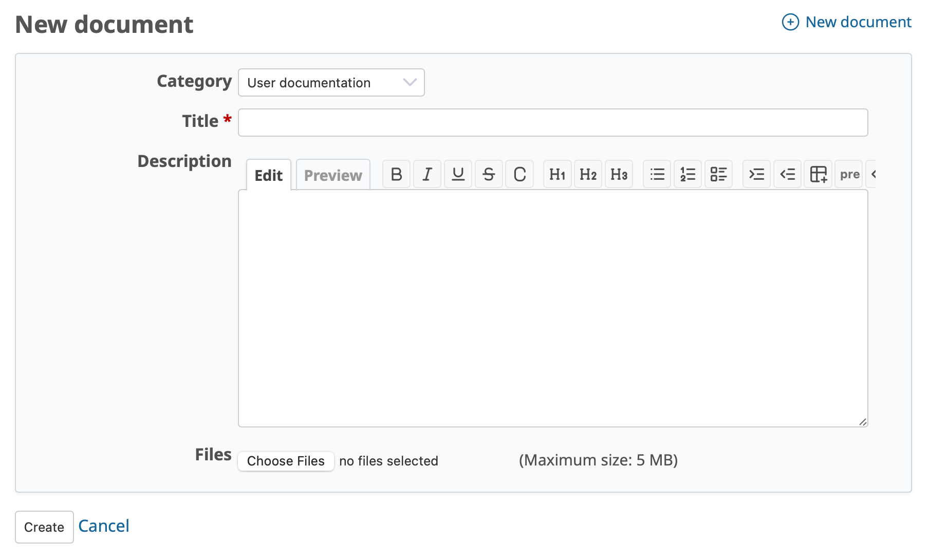This screenshot has width=929, height=560.
Task: Toggle bold formatting in description toolbar
Action: click(x=396, y=175)
